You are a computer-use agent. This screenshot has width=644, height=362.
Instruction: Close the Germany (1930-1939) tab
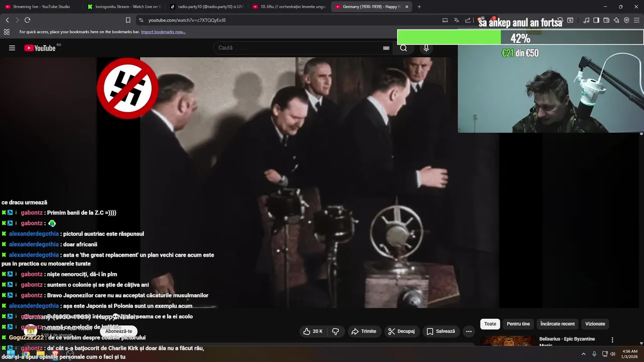click(x=407, y=7)
